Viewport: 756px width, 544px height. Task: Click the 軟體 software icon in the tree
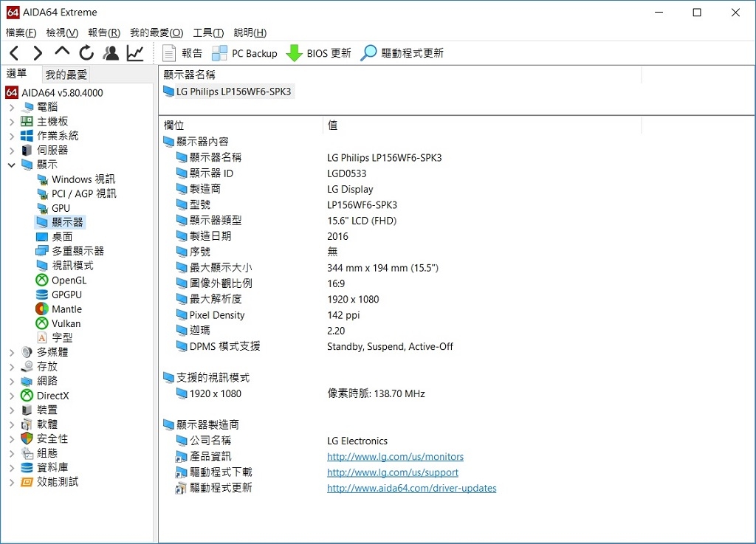click(x=27, y=424)
